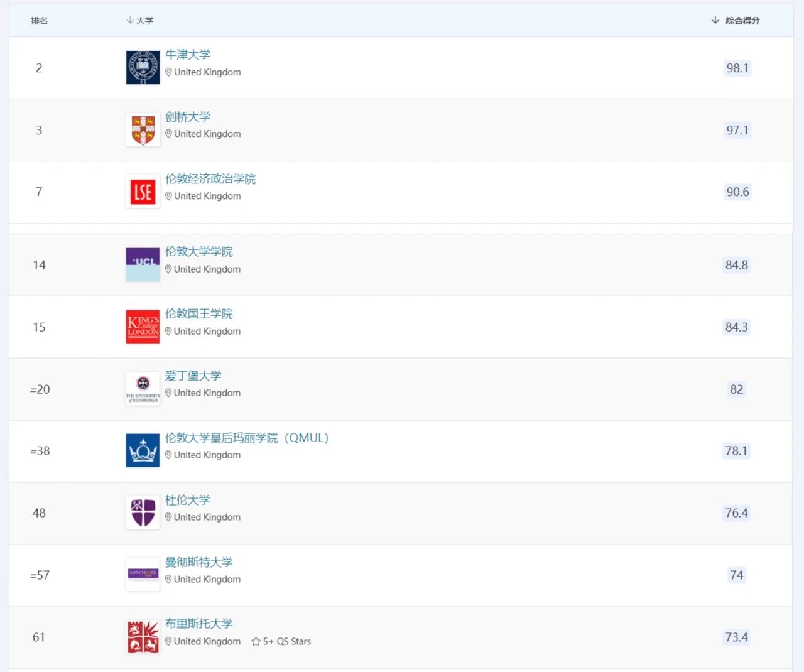Click the score 98.1
This screenshot has width=804, height=672.
(x=737, y=68)
